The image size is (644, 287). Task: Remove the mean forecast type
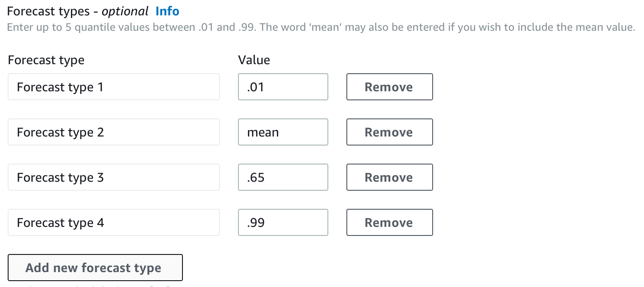point(389,132)
